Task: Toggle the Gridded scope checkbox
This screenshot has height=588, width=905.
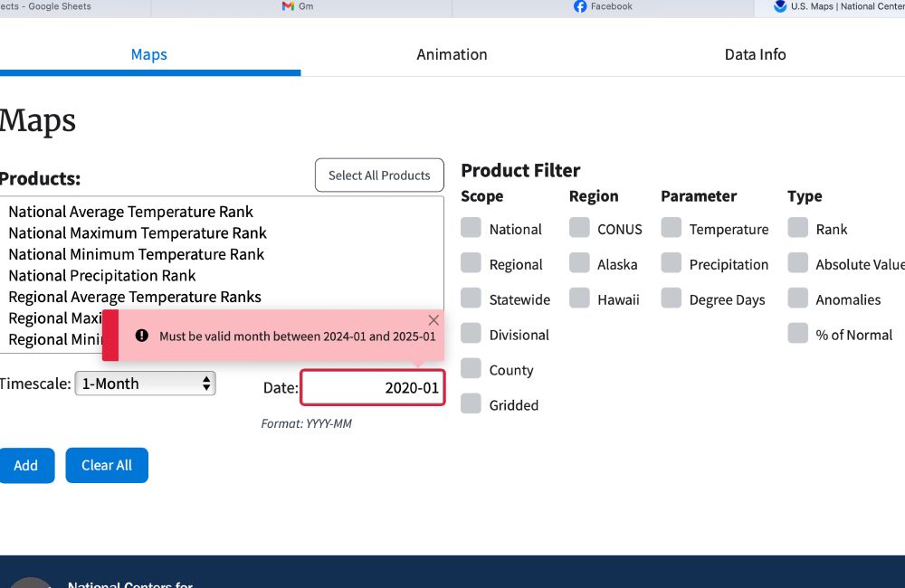Action: [x=471, y=404]
